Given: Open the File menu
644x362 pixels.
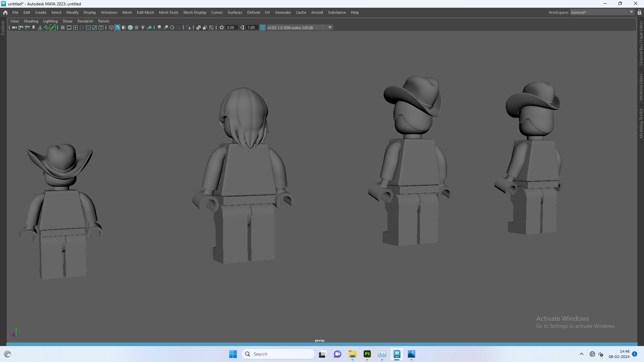Looking at the screenshot, I should 15,12.
